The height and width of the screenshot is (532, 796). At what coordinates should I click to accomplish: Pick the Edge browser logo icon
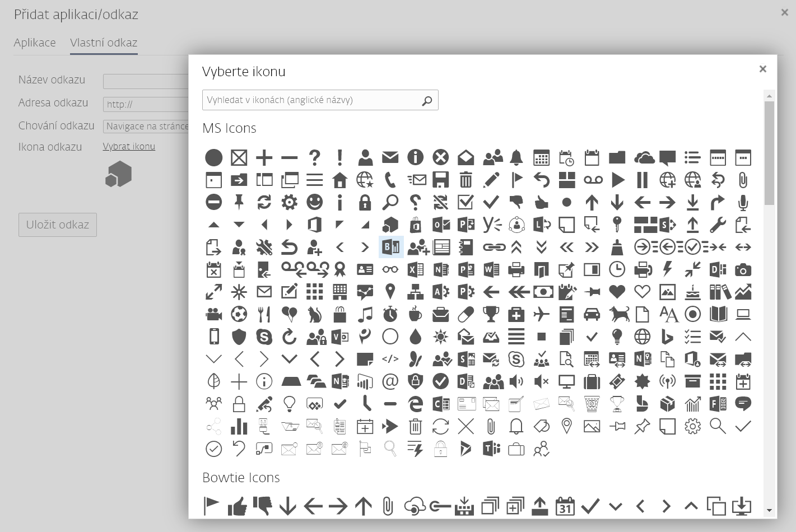pos(415,404)
